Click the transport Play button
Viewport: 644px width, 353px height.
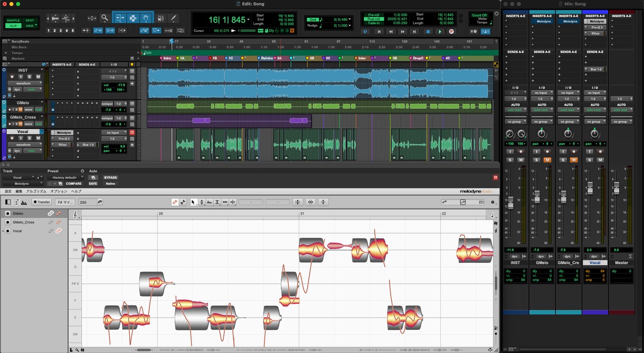pos(440,32)
